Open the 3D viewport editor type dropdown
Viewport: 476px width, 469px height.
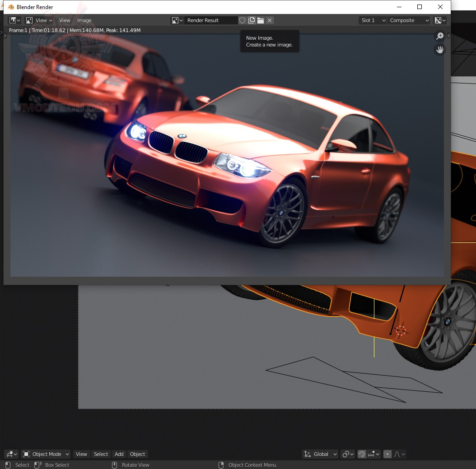(12, 454)
